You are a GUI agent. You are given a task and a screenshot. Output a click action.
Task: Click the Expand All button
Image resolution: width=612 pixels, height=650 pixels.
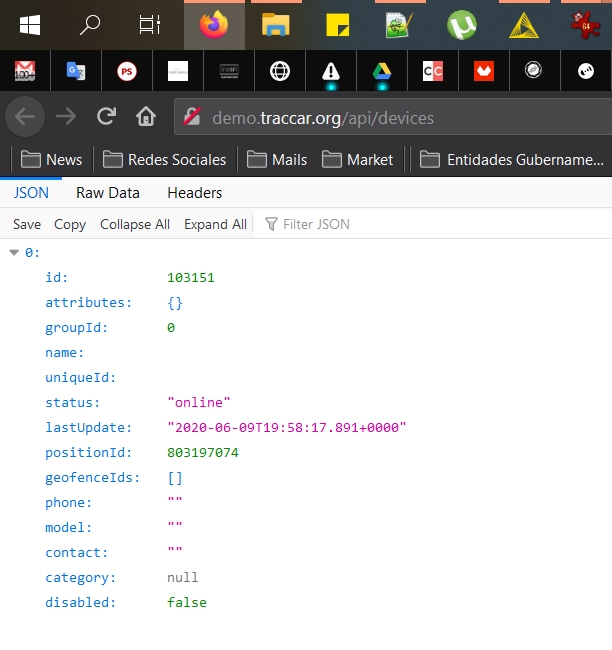click(x=215, y=224)
